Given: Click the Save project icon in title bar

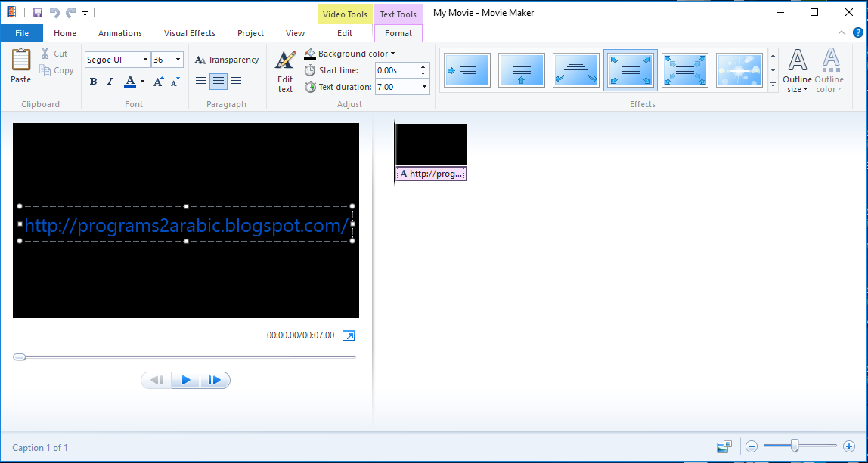Looking at the screenshot, I should [38, 12].
